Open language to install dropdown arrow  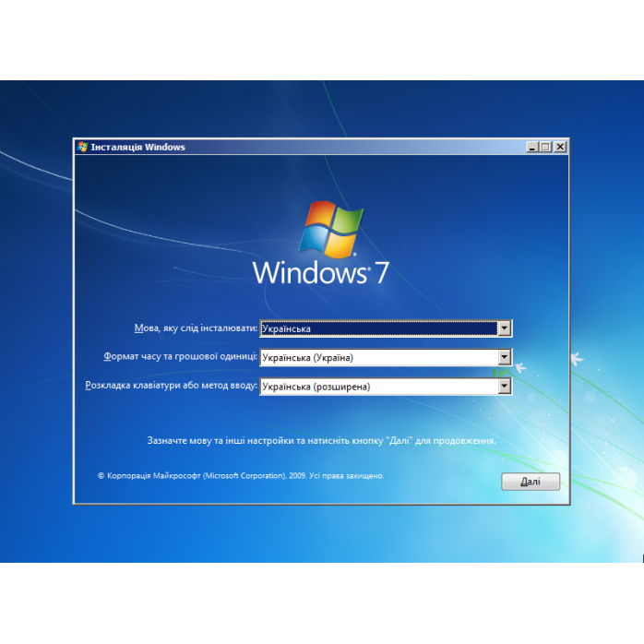(504, 328)
